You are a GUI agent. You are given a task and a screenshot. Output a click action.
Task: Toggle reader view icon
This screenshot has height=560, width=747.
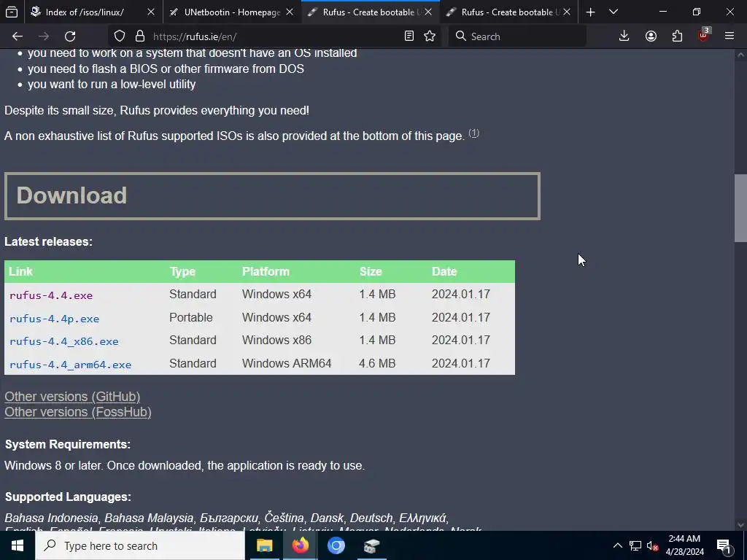point(409,36)
